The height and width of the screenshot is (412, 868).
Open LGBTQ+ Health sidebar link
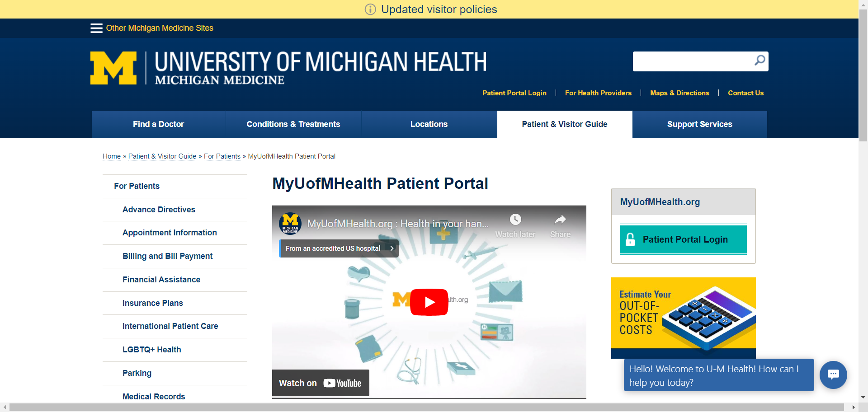(x=152, y=350)
